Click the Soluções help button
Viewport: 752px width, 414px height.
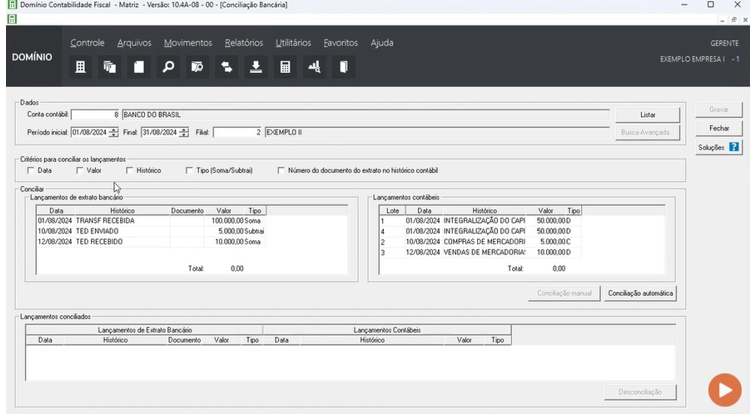point(719,147)
